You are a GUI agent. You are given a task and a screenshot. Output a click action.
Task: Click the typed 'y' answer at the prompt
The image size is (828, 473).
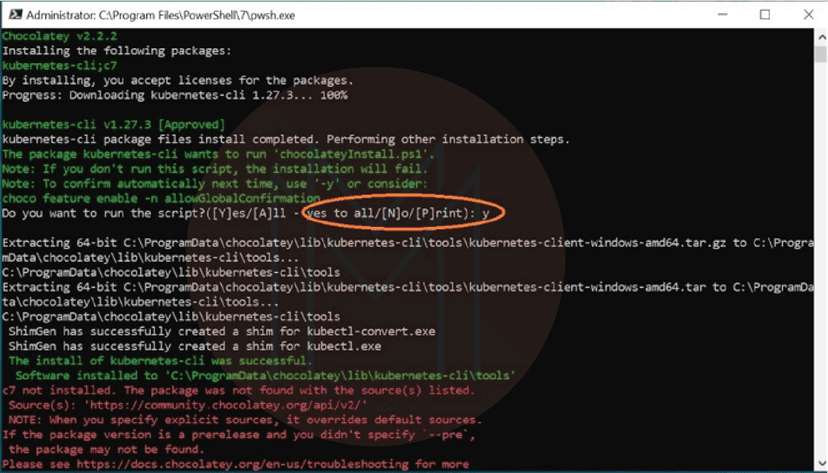click(x=485, y=213)
